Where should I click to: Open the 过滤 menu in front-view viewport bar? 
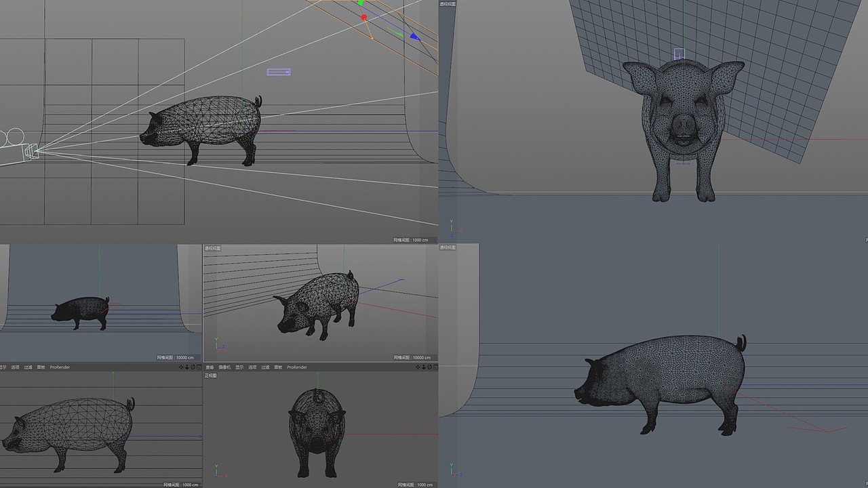[265, 367]
